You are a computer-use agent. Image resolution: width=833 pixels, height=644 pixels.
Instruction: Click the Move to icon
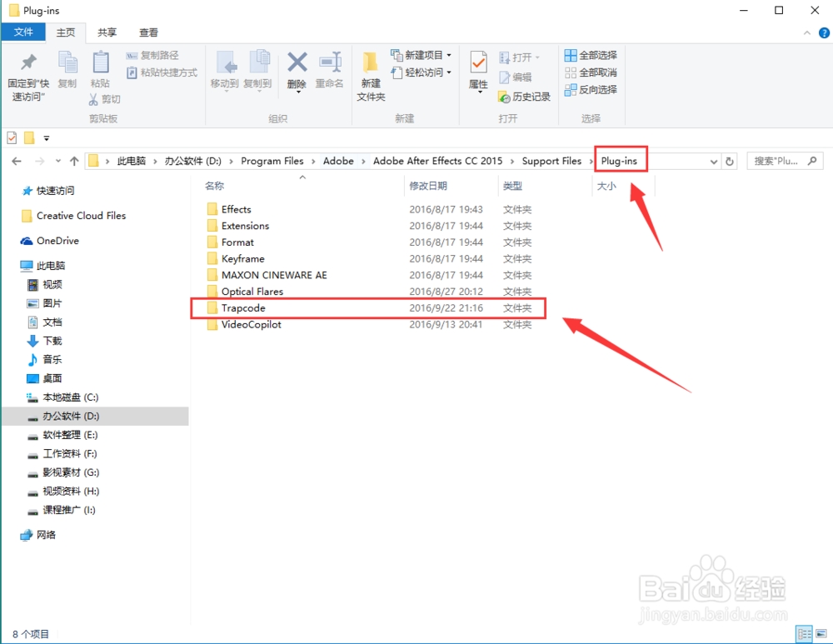click(227, 62)
